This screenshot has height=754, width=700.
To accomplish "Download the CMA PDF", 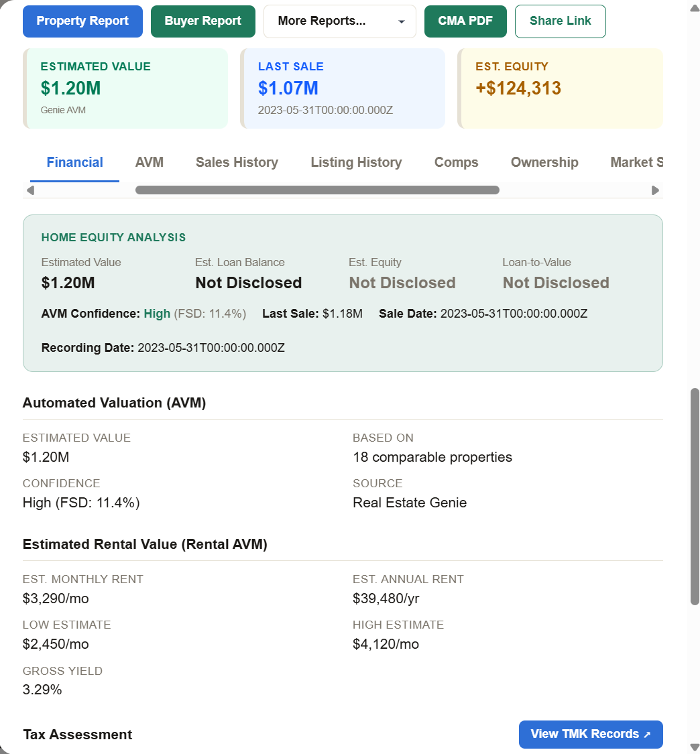I will [465, 21].
